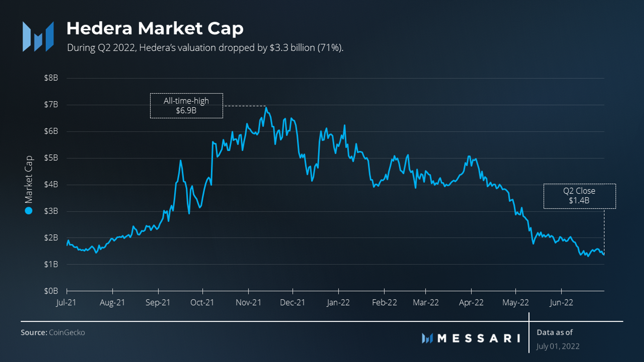
Task: Click the Data as of label
Action: (x=555, y=332)
